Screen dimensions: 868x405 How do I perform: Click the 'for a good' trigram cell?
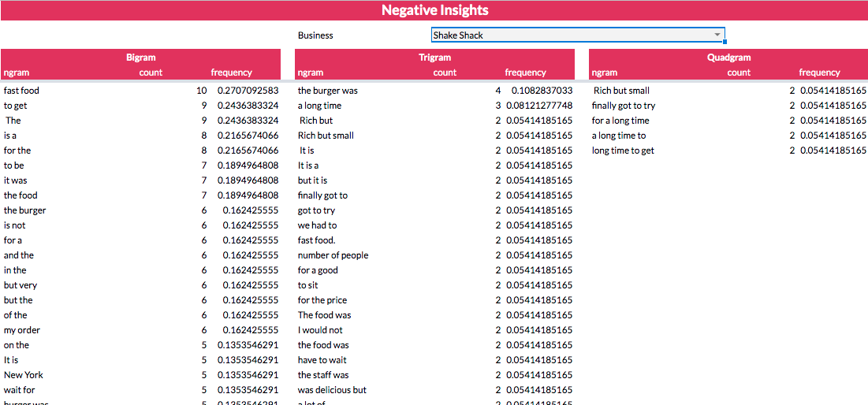pyautogui.click(x=318, y=270)
